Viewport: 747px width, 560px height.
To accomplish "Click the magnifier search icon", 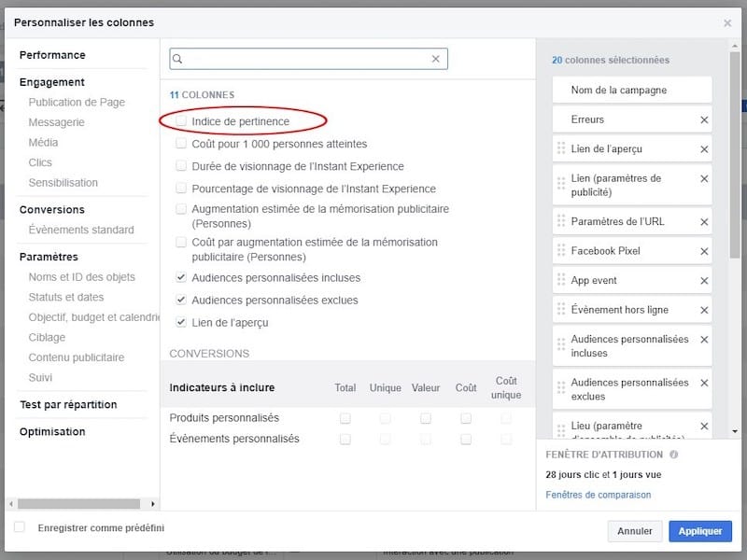I will (178, 59).
